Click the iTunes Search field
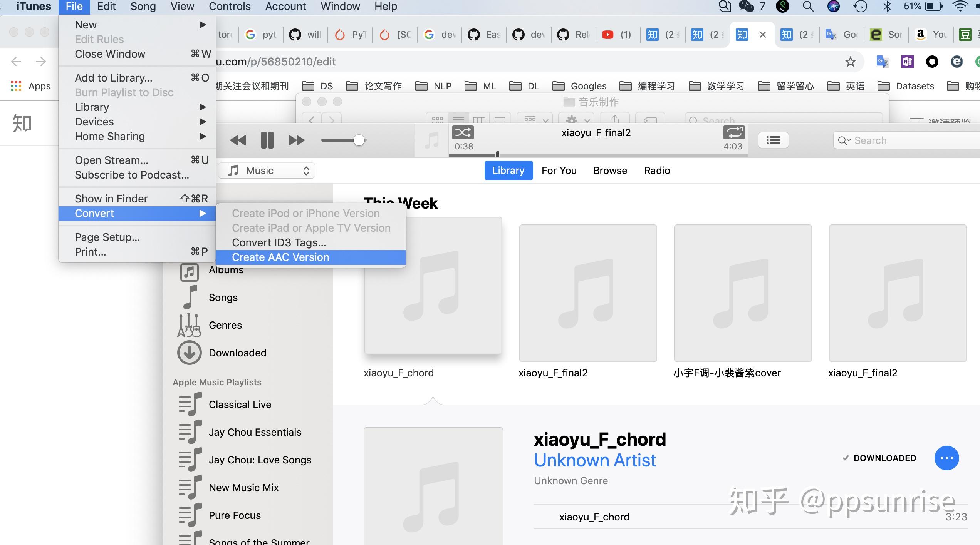980x545 pixels. point(907,140)
